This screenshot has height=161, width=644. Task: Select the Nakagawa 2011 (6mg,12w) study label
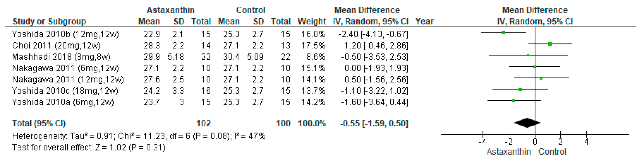pyautogui.click(x=66, y=68)
